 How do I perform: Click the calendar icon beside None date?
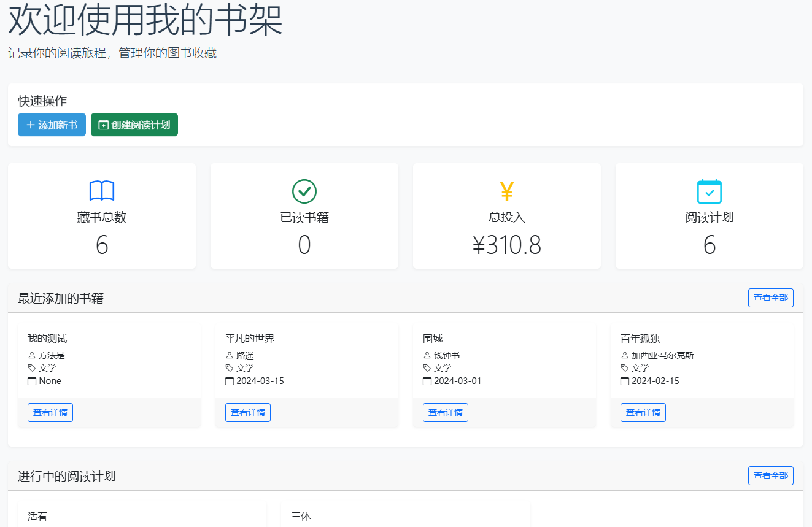pyautogui.click(x=32, y=381)
